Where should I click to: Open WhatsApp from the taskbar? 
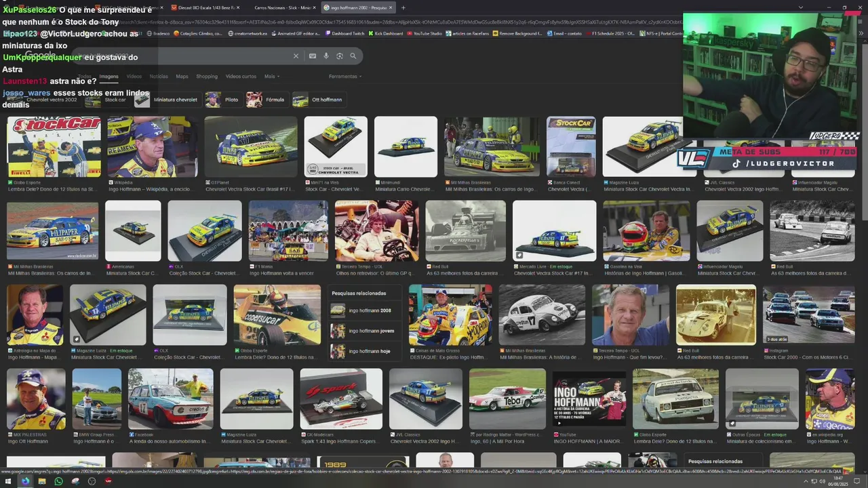coord(58,481)
